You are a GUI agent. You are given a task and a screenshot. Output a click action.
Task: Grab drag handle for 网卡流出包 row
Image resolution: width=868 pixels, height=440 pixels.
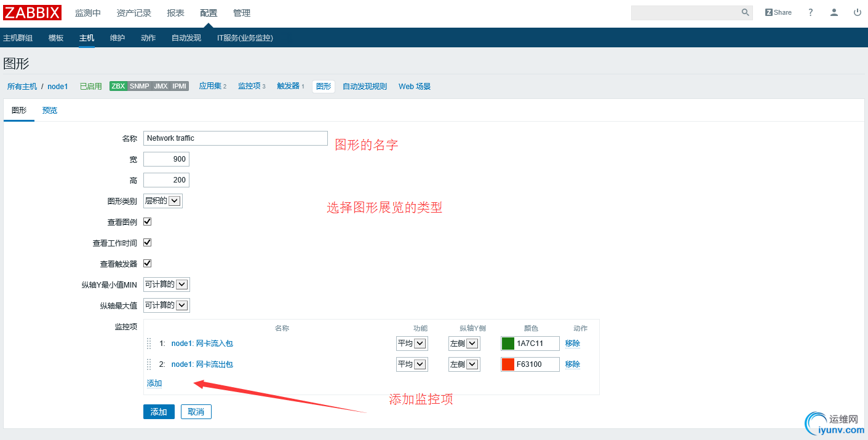149,364
